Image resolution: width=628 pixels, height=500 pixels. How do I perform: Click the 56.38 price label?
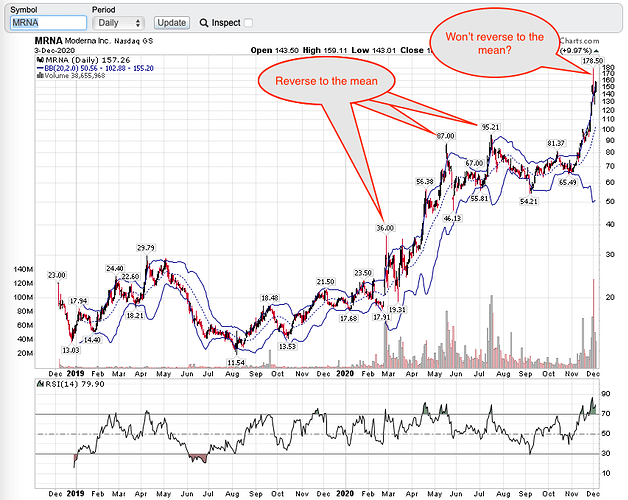click(425, 182)
